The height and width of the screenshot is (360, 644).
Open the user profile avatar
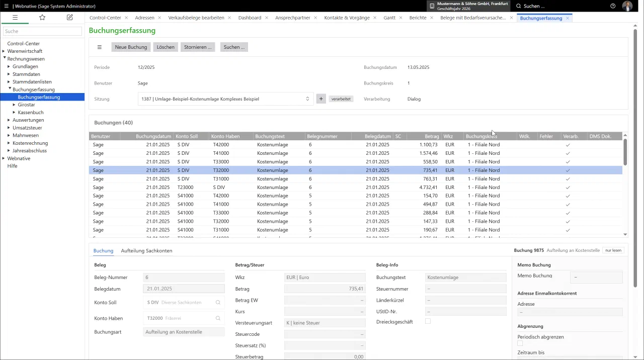[627, 6]
